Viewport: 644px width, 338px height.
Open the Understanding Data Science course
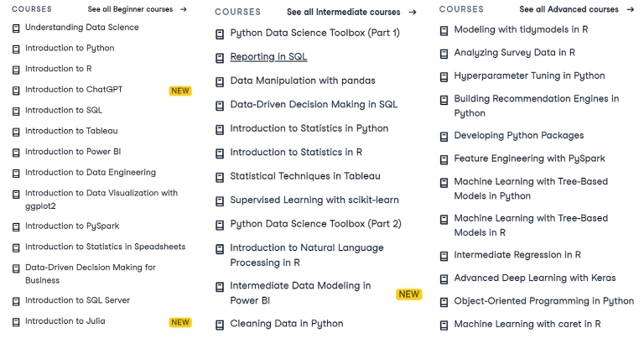pyautogui.click(x=82, y=28)
